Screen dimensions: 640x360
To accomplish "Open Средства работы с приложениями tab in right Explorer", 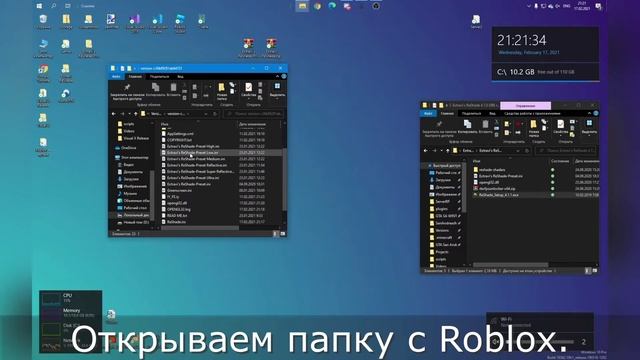I will (532, 113).
